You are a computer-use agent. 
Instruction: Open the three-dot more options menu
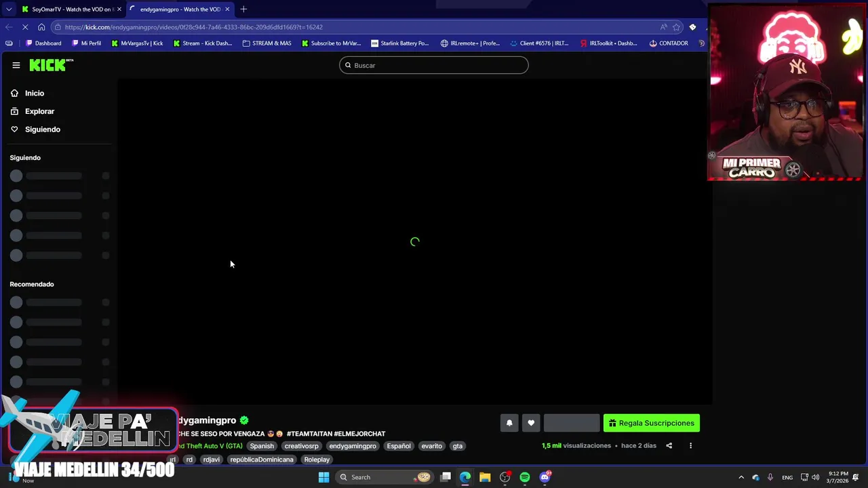(690, 445)
